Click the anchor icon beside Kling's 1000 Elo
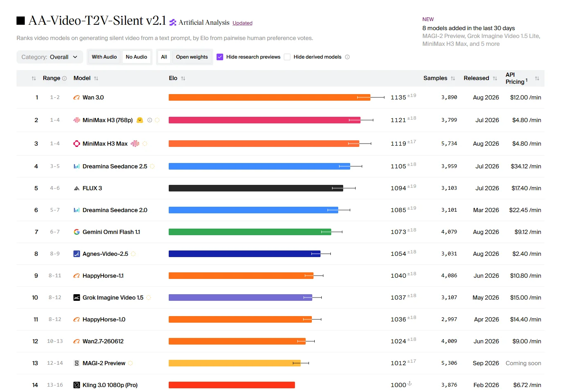The width and height of the screenshot is (561, 392). coord(410,383)
